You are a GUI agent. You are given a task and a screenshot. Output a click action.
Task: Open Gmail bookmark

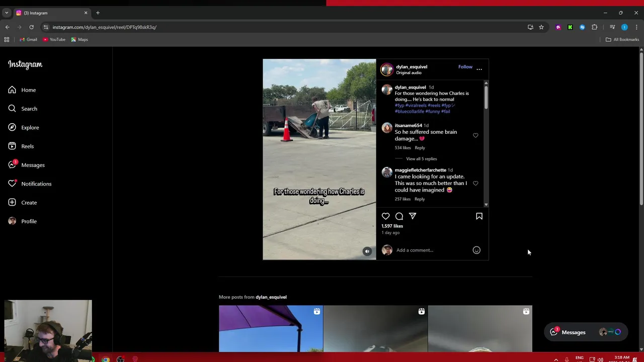pos(28,40)
